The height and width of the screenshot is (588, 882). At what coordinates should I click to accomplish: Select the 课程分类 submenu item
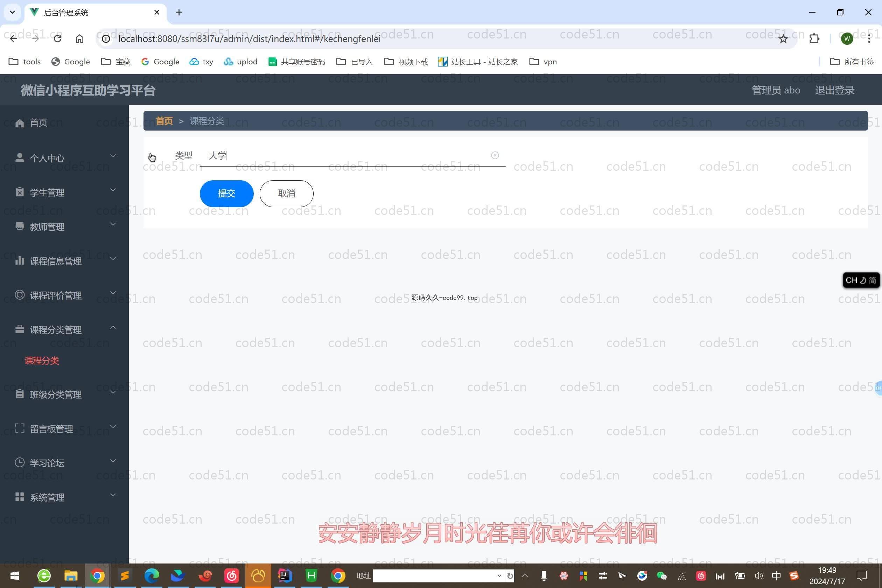coord(42,361)
